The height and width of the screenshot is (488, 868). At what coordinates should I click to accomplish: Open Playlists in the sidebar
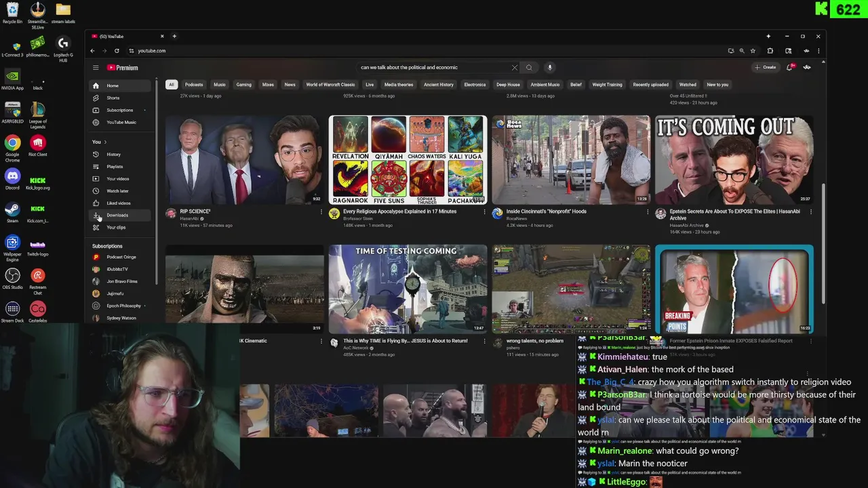[x=121, y=167]
